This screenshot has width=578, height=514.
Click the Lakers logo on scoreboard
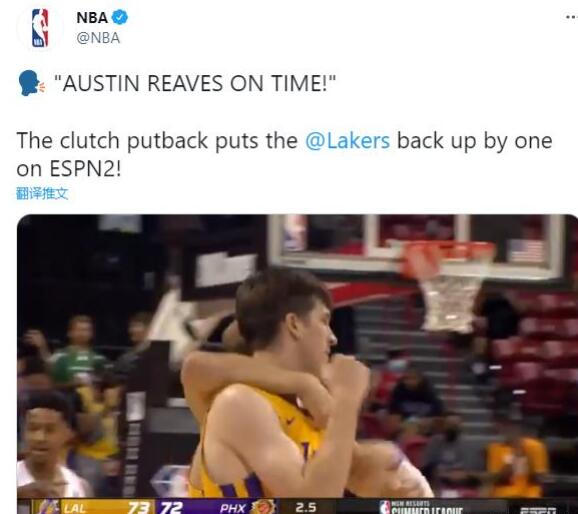tap(48, 507)
